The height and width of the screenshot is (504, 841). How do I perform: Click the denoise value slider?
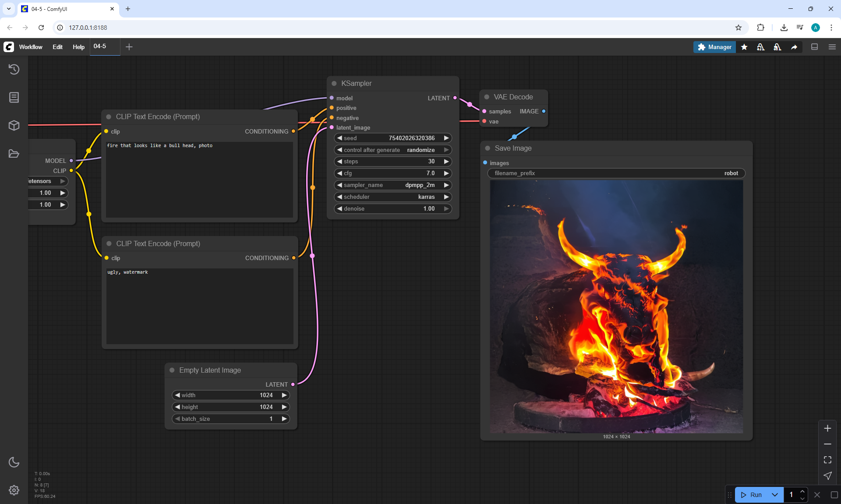point(392,209)
